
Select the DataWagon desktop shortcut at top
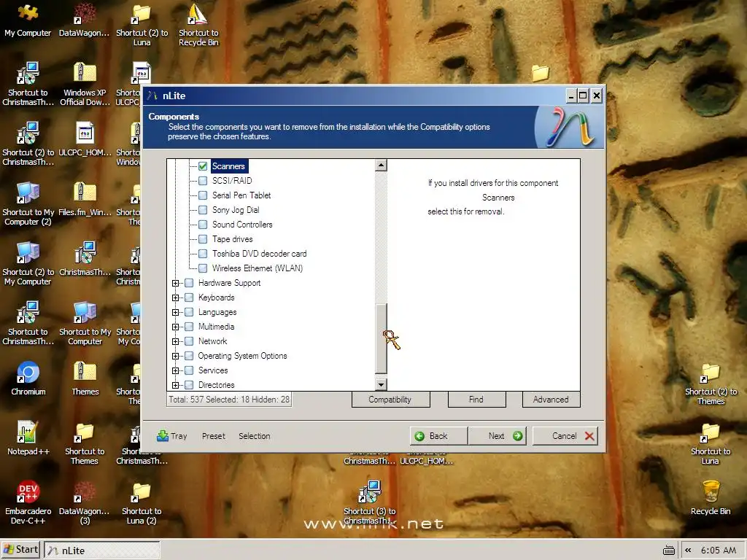click(x=85, y=20)
